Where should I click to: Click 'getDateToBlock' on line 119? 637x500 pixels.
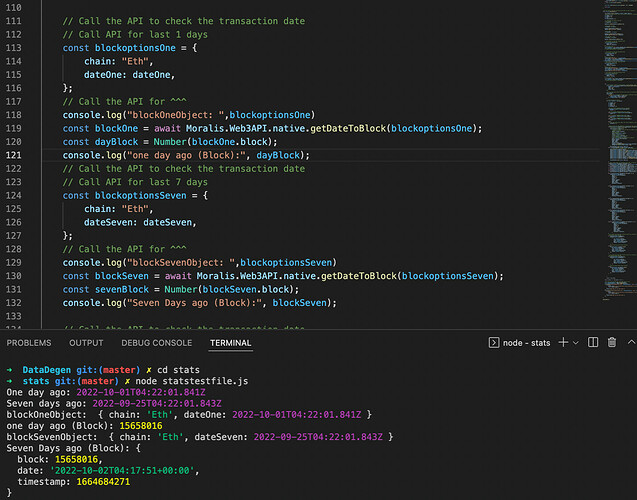(348, 128)
